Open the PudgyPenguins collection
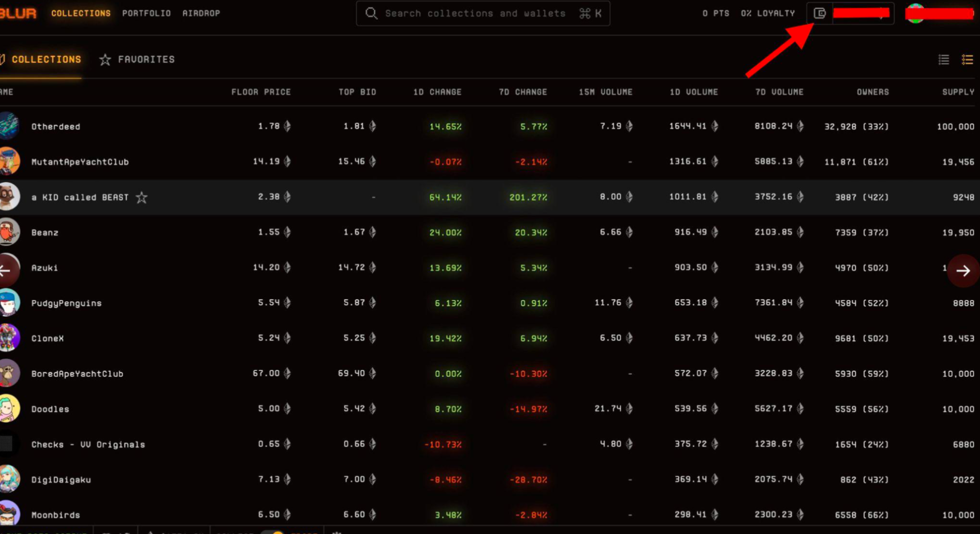This screenshot has height=534, width=980. click(67, 303)
